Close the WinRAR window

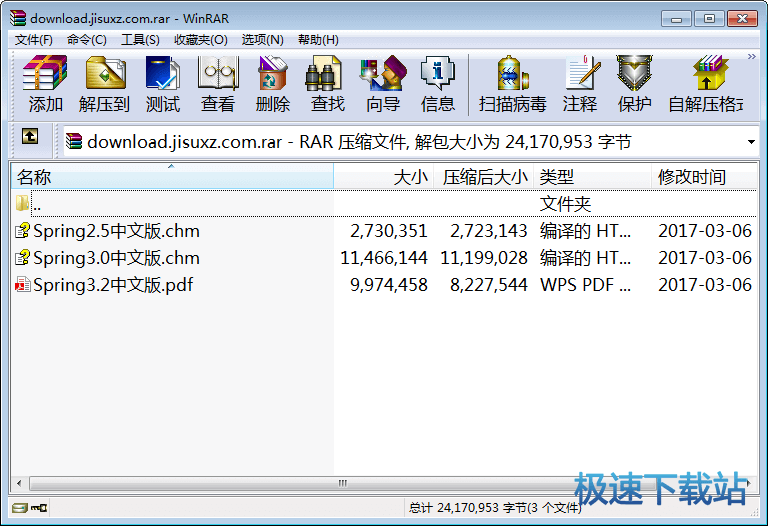(x=742, y=19)
